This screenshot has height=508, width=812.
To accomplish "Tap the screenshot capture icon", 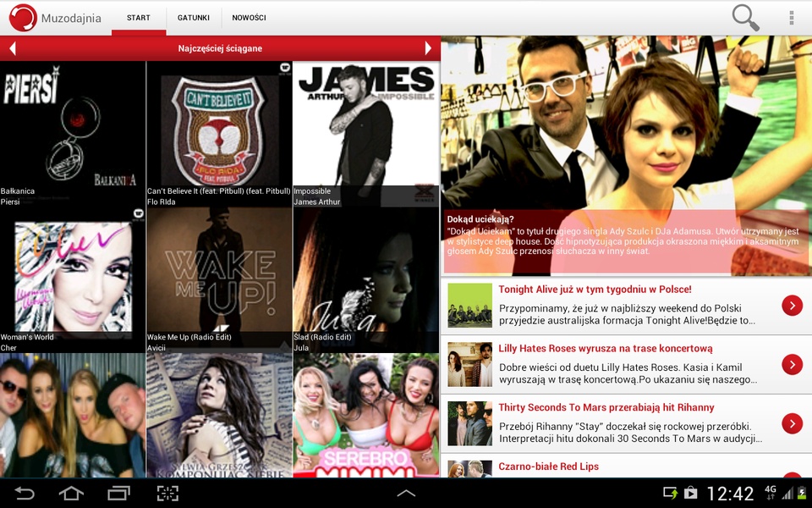I will coord(167,493).
